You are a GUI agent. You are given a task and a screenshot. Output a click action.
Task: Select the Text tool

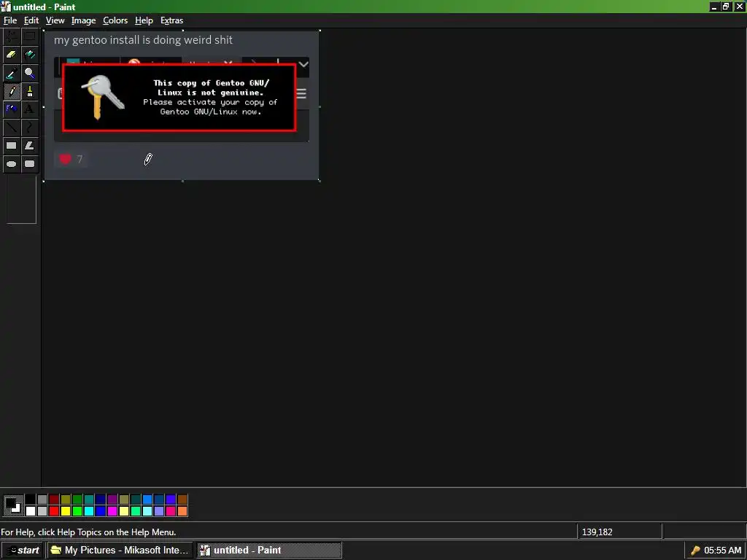click(29, 109)
